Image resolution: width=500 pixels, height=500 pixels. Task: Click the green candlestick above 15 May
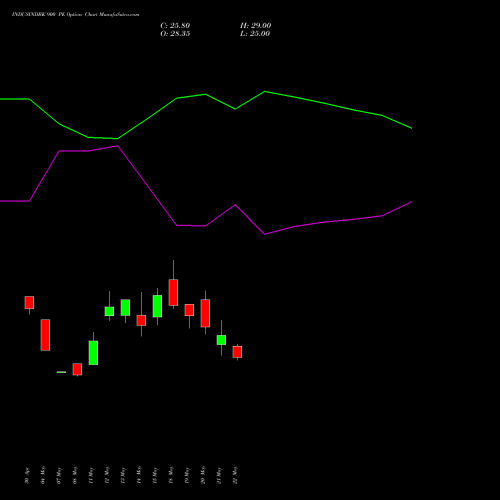157,306
